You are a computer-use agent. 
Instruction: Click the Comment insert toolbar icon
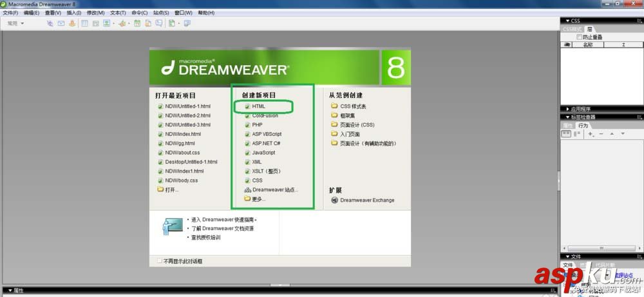coord(159,23)
